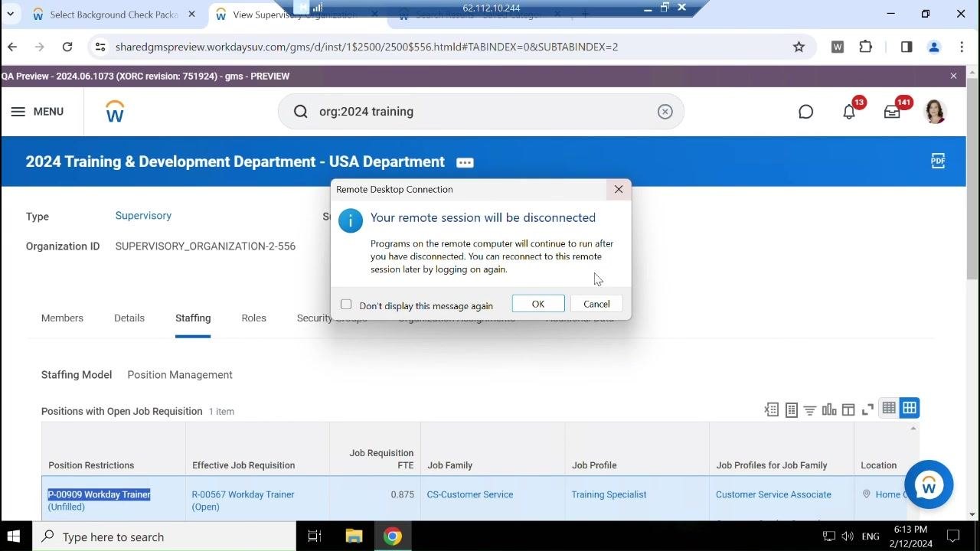This screenshot has height=551, width=980.
Task: Click the Windows taskbar search box
Action: pos(164,536)
